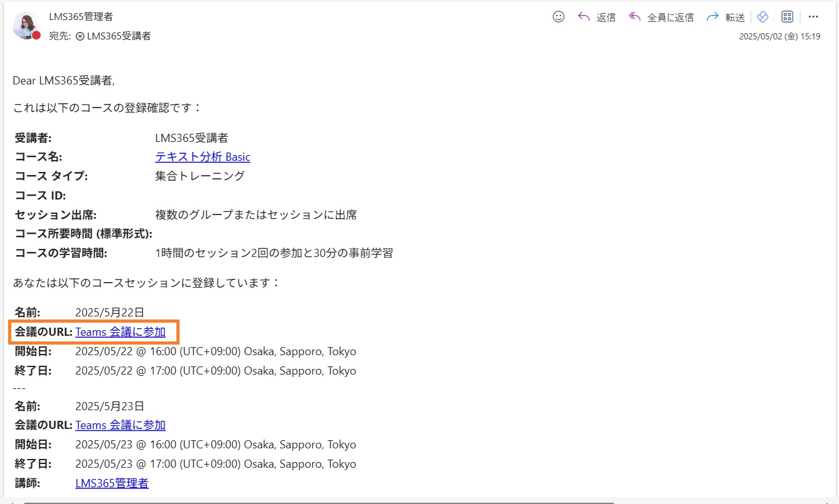Open the emoji reaction picker
Viewport: 839px width, 504px height.
[559, 17]
